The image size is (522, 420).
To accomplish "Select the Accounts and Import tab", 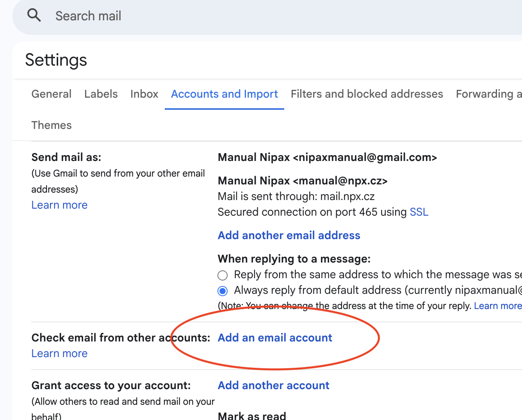I will click(x=224, y=94).
